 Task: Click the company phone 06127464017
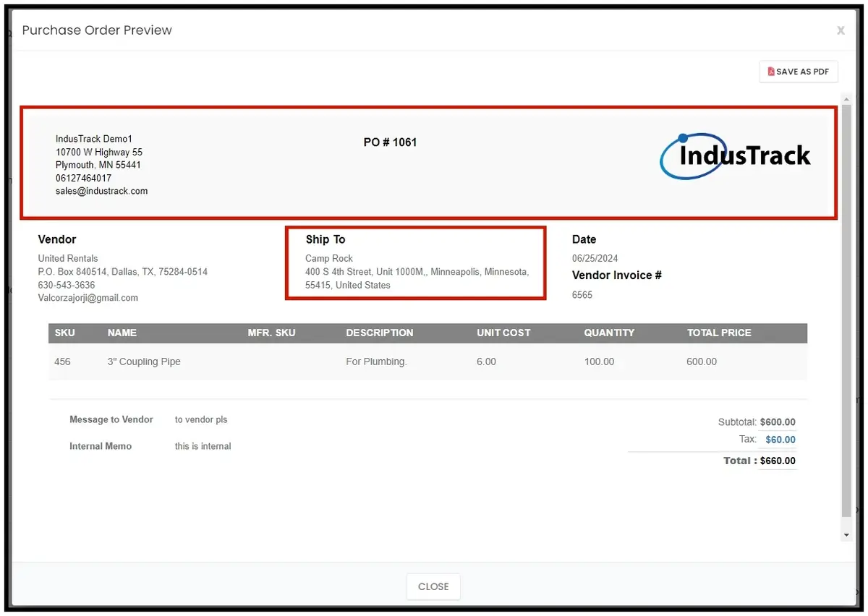coord(83,178)
